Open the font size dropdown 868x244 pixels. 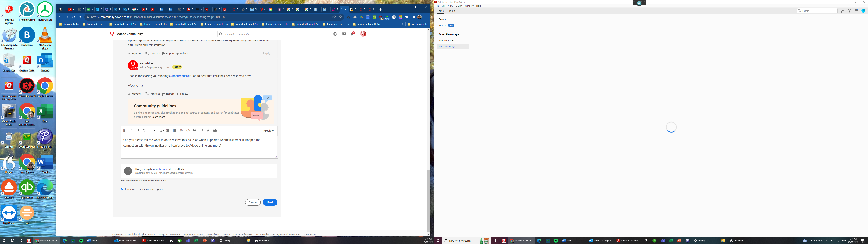[x=152, y=130]
